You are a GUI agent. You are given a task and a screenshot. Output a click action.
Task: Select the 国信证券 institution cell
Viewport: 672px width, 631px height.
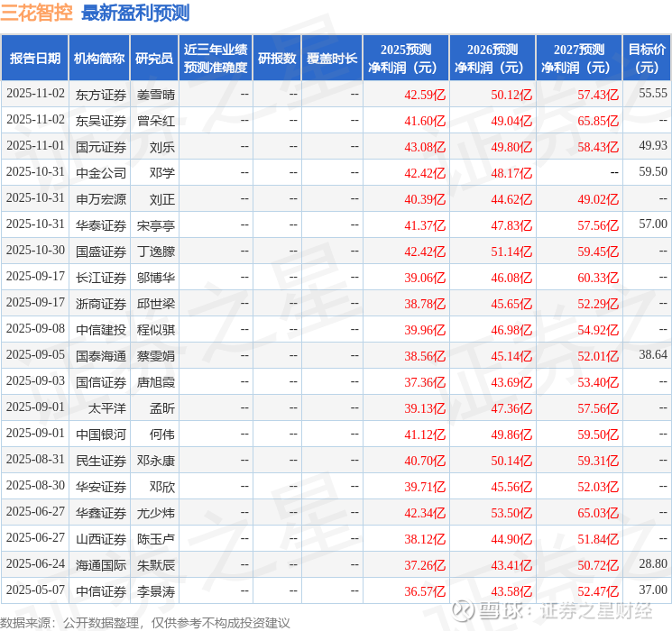(x=101, y=382)
